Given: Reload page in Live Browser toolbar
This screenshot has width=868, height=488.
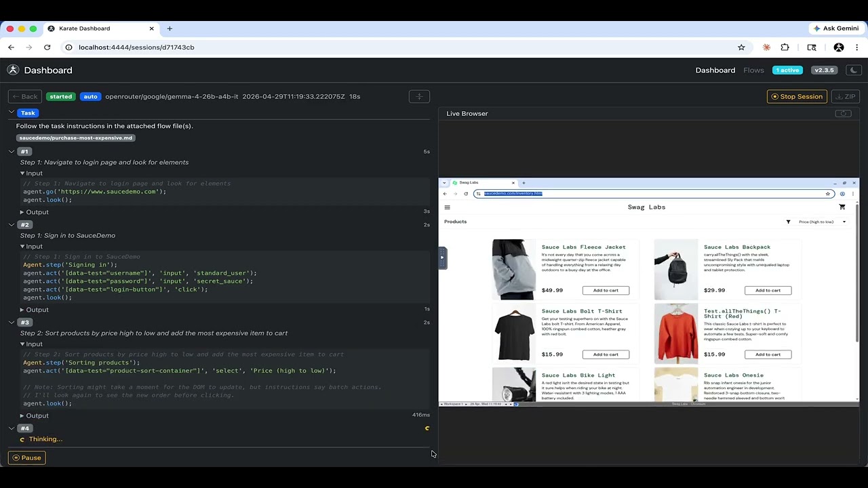Looking at the screenshot, I should 465,194.
